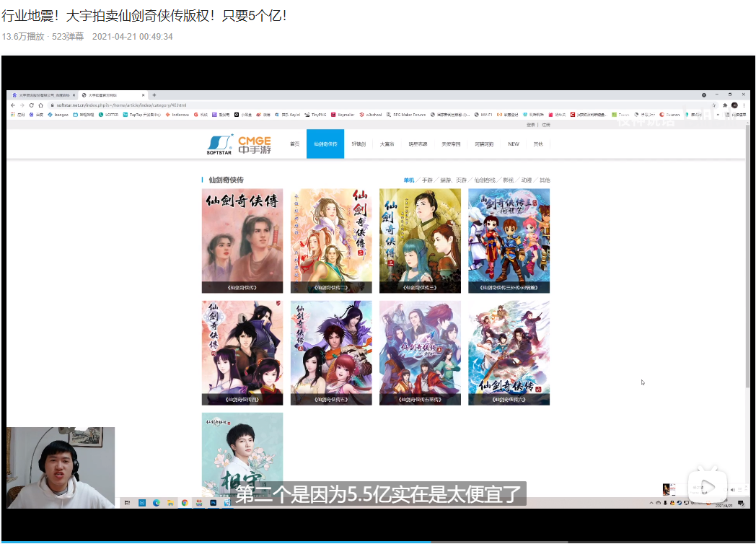Click the presenter webcam overlay
This screenshot has width=756, height=544.
[61, 468]
